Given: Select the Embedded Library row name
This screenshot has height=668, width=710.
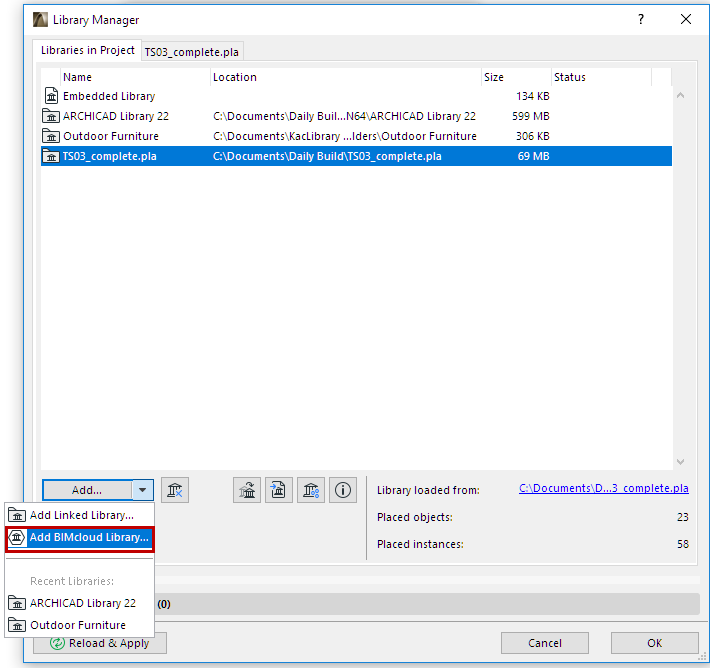Looking at the screenshot, I should click(x=109, y=96).
